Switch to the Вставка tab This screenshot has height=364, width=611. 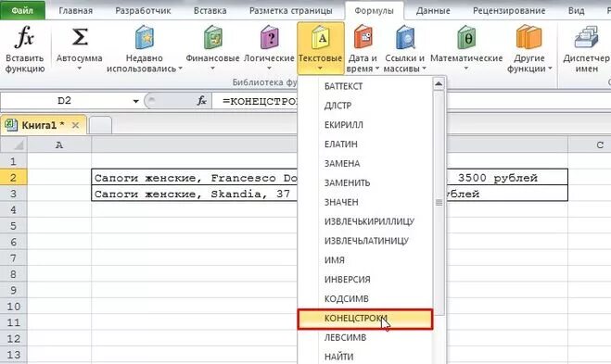point(210,10)
